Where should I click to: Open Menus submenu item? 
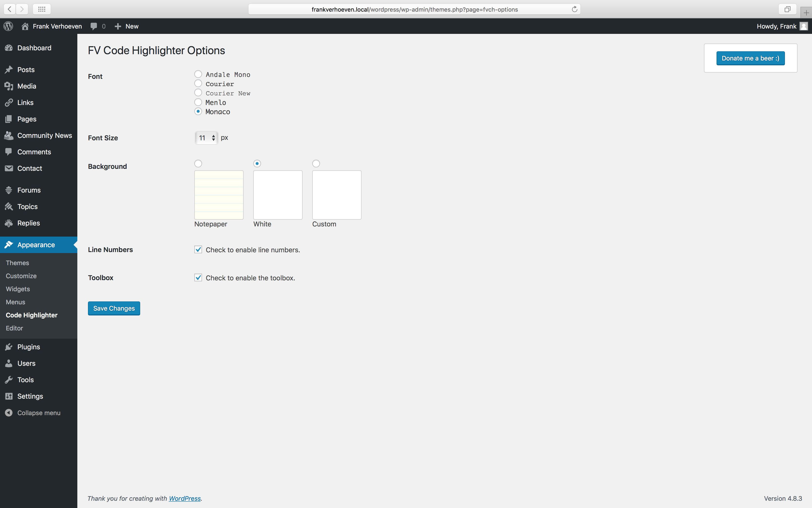(15, 302)
